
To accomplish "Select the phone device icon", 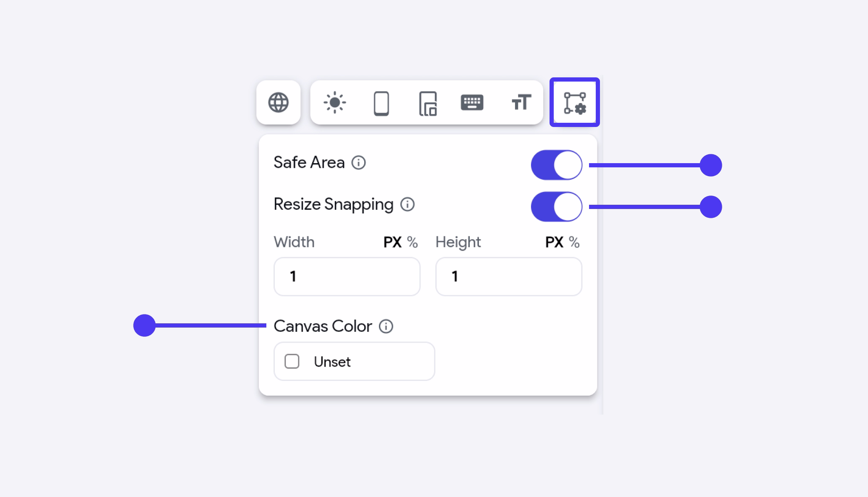I will tap(381, 103).
